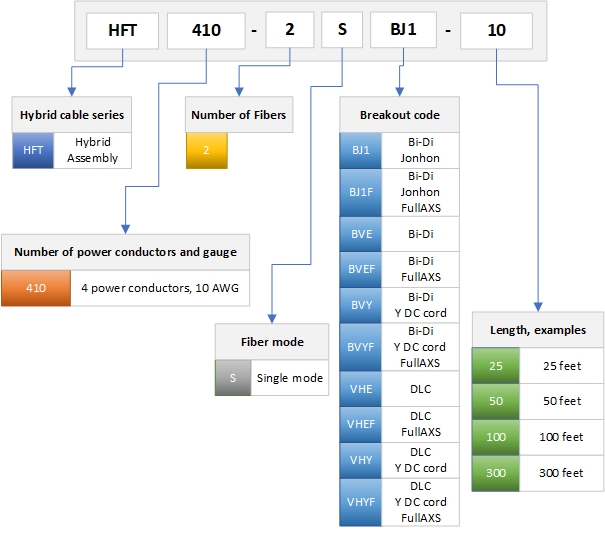
Task: Select the BVE breakout code cell
Action: [358, 233]
